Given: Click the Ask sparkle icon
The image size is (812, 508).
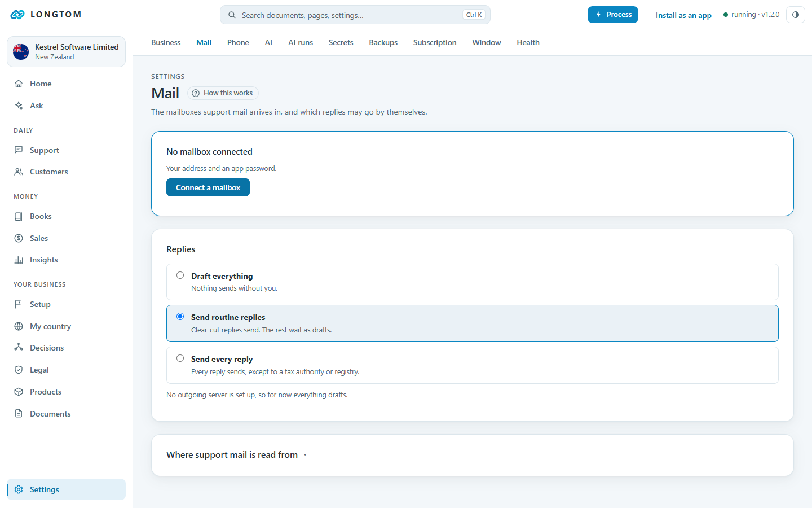Looking at the screenshot, I should [19, 106].
